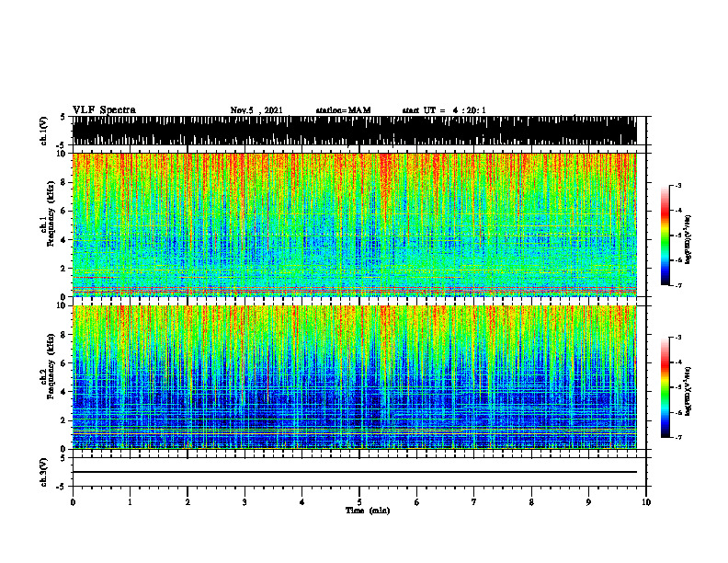Click time axis tick label "2"
Viewport: 728px width, 563px height.
pos(188,502)
